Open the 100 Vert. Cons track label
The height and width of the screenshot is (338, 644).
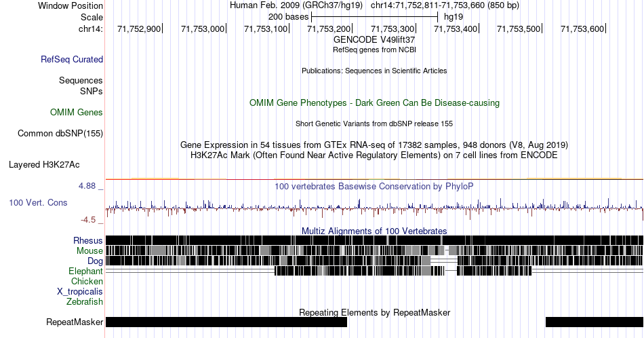pos(38,202)
